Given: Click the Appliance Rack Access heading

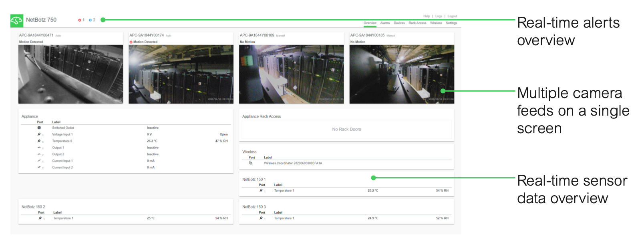Looking at the screenshot, I should point(262,116).
